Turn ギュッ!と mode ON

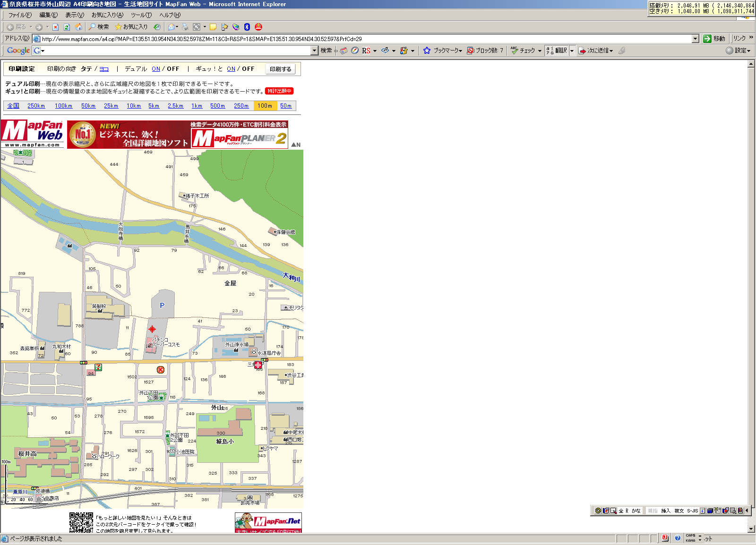click(x=231, y=69)
